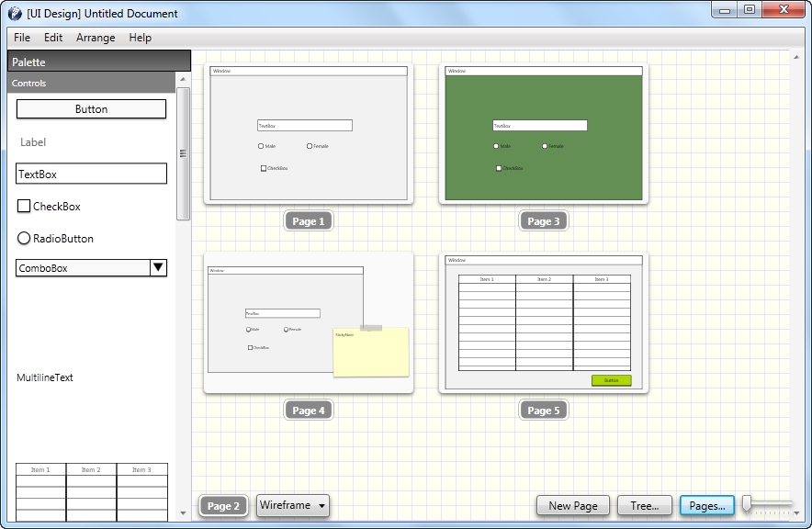Image resolution: width=812 pixels, height=529 pixels.
Task: Open the Wireframe view mode dropdown
Action: (x=292, y=506)
